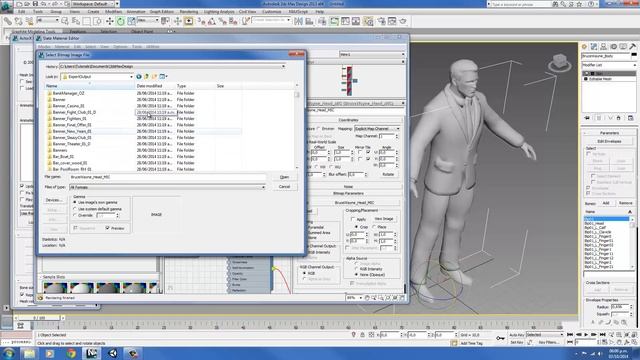The width and height of the screenshot is (640, 360).
Task: Click the File name input field
Action: [167, 177]
